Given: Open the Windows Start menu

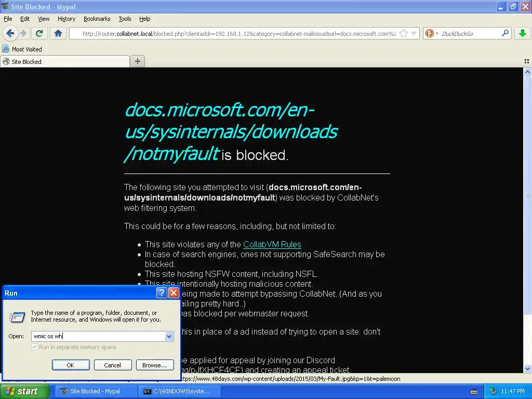Looking at the screenshot, I should (x=24, y=391).
